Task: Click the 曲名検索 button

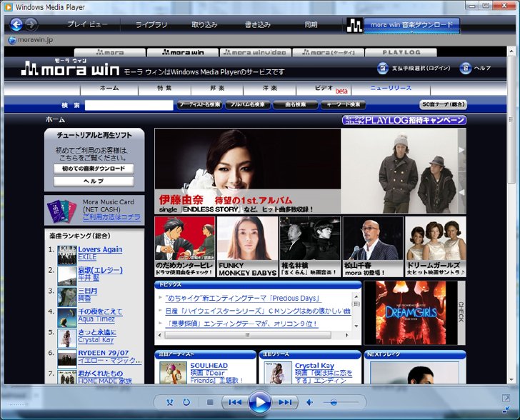Action: pos(295,105)
